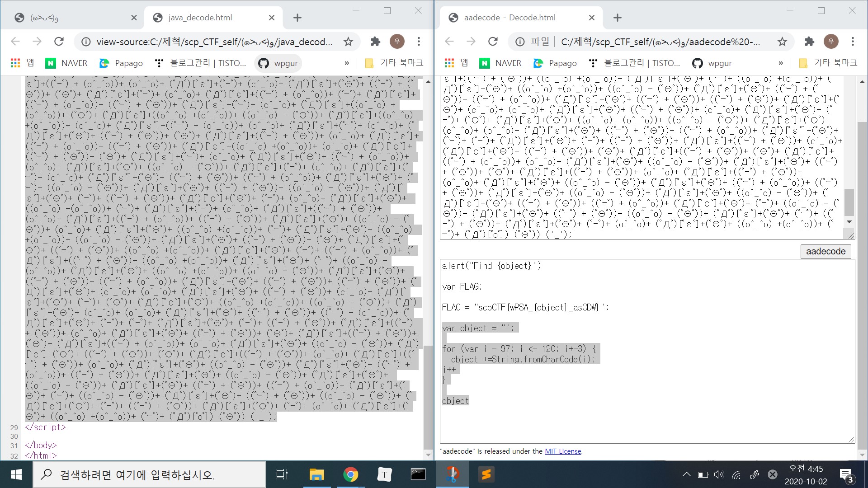Open Sublime Text from taskbar

click(486, 474)
